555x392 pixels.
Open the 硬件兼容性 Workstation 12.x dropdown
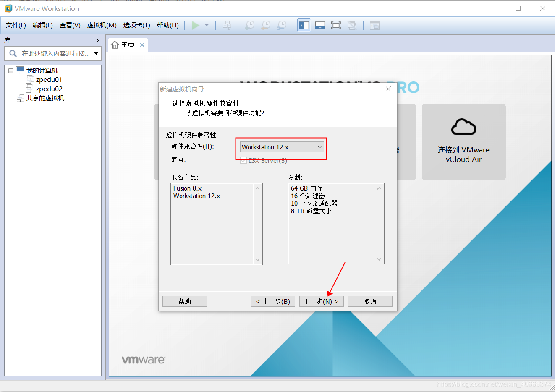coord(282,147)
